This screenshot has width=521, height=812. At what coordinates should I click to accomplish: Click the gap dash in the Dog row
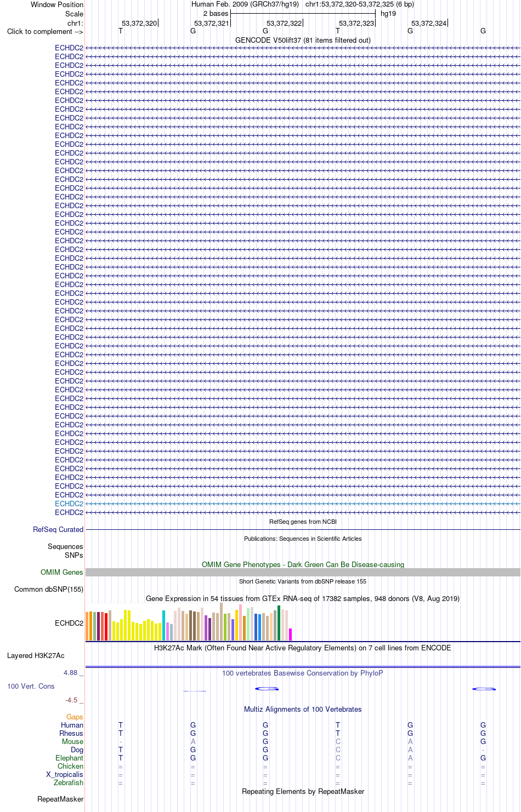(x=483, y=750)
